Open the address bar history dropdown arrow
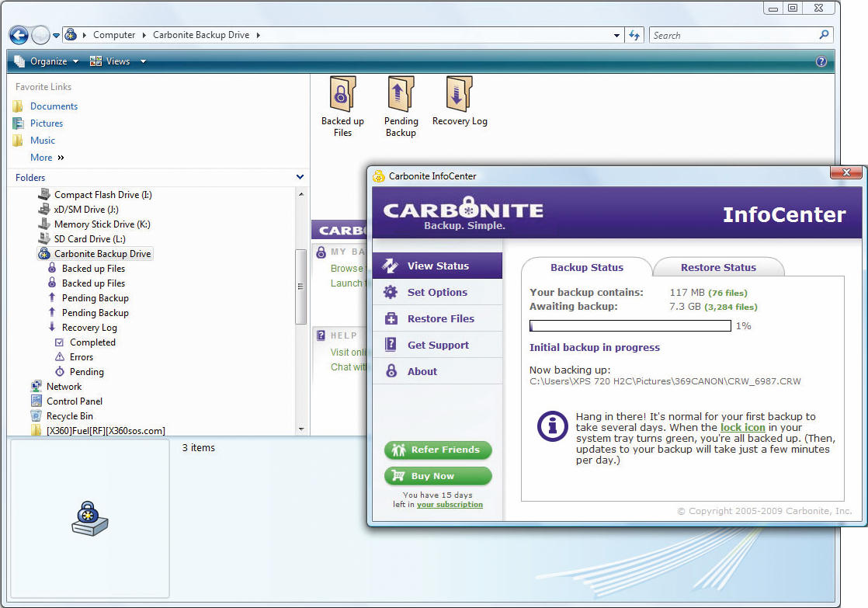868x608 pixels. (x=616, y=36)
